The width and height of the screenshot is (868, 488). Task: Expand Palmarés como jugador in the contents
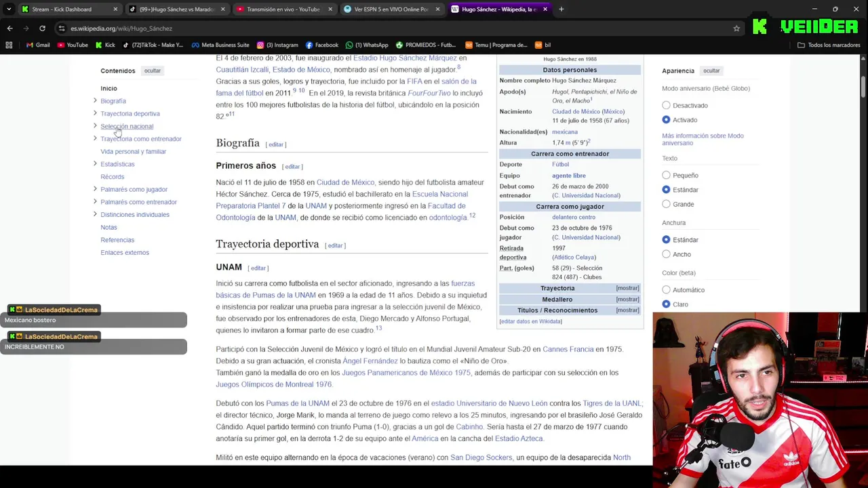pyautogui.click(x=95, y=189)
